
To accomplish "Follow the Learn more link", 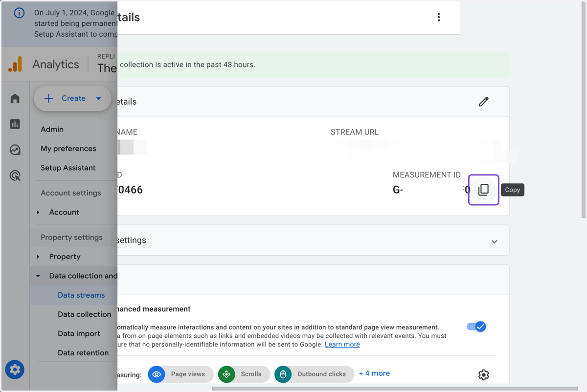I will [x=342, y=344].
